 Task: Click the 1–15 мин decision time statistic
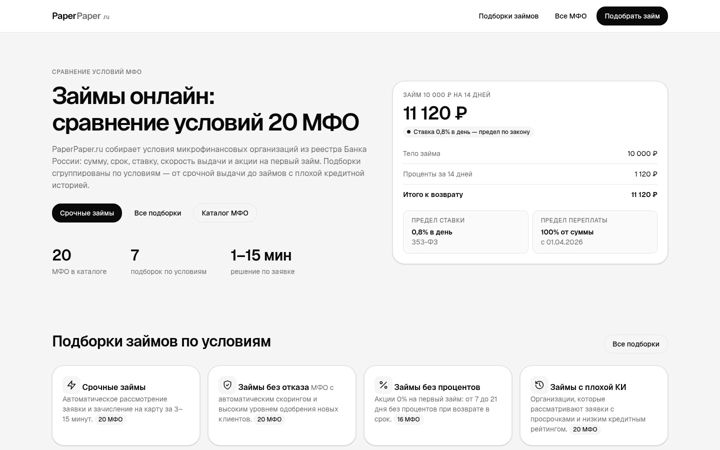point(262,261)
